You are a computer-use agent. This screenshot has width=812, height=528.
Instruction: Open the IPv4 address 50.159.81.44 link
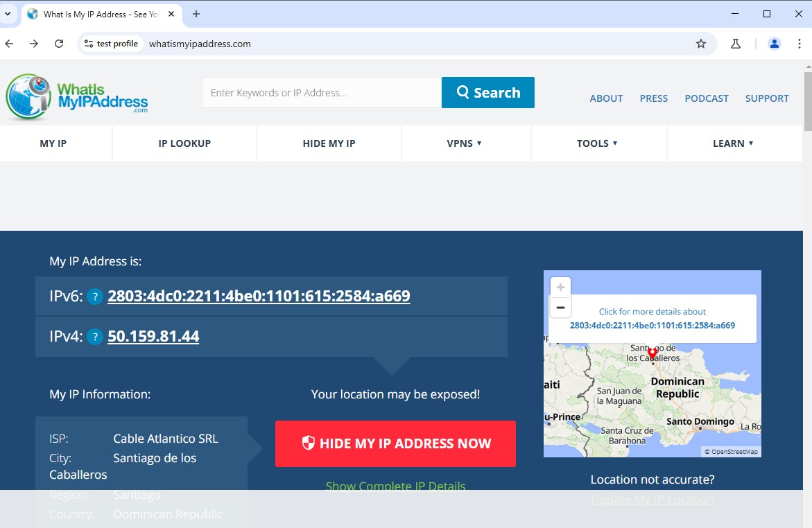(153, 337)
